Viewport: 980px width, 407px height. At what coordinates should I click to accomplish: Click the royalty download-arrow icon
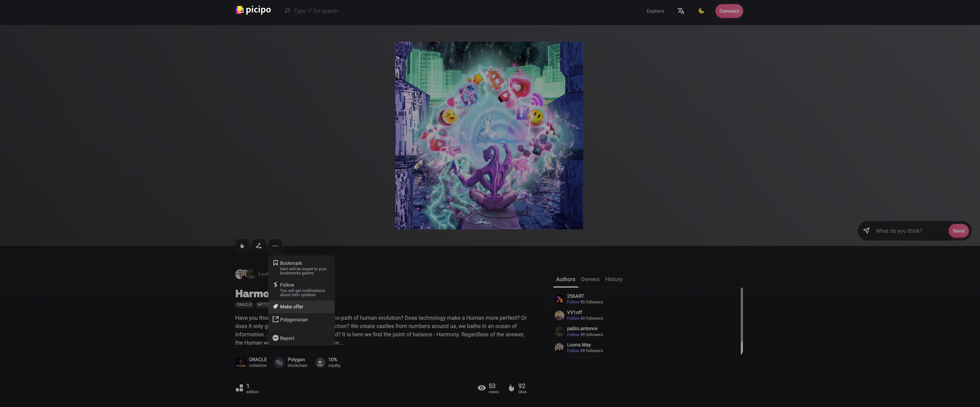click(x=320, y=362)
